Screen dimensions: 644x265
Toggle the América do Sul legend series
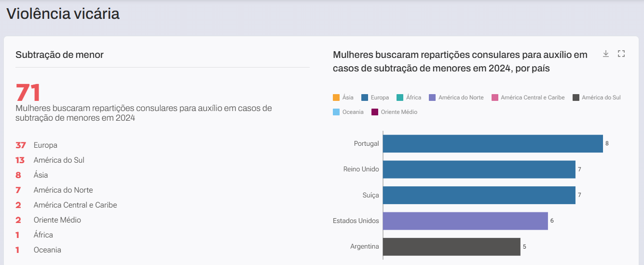click(x=596, y=98)
